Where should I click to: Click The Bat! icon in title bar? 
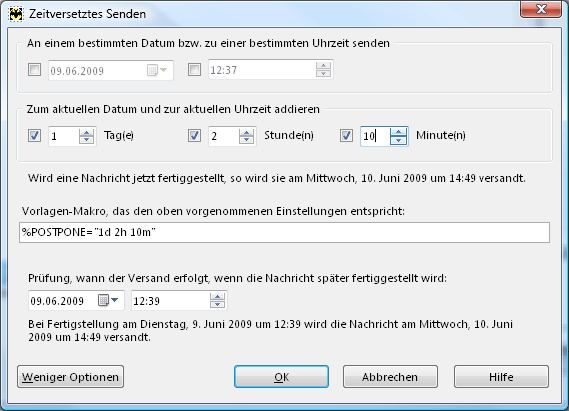point(16,14)
